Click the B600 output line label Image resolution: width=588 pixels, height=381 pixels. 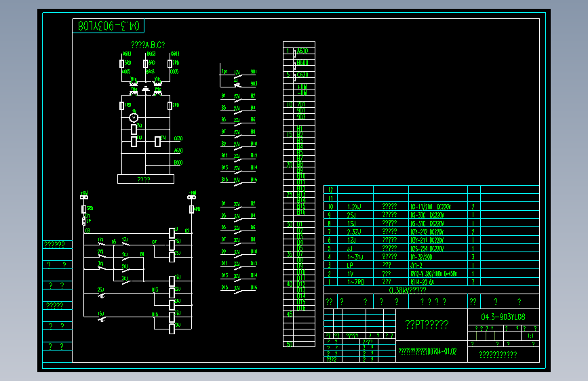point(178,163)
